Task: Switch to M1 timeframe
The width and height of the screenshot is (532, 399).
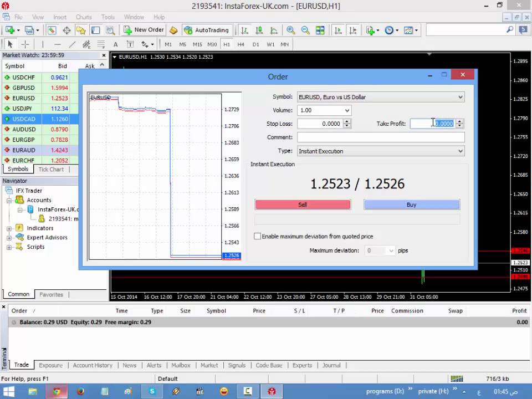Action: click(168, 44)
